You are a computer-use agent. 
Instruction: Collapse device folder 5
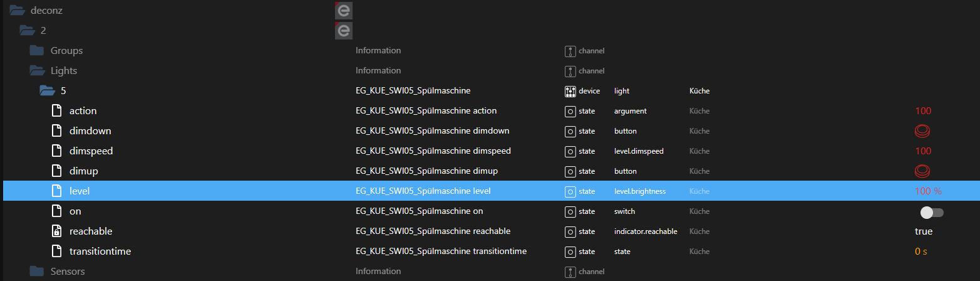pos(47,91)
